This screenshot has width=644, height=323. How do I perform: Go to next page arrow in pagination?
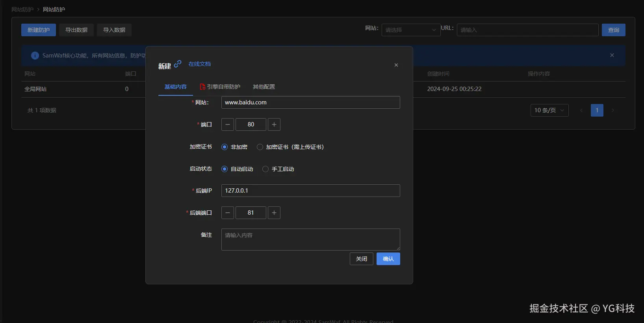[613, 110]
